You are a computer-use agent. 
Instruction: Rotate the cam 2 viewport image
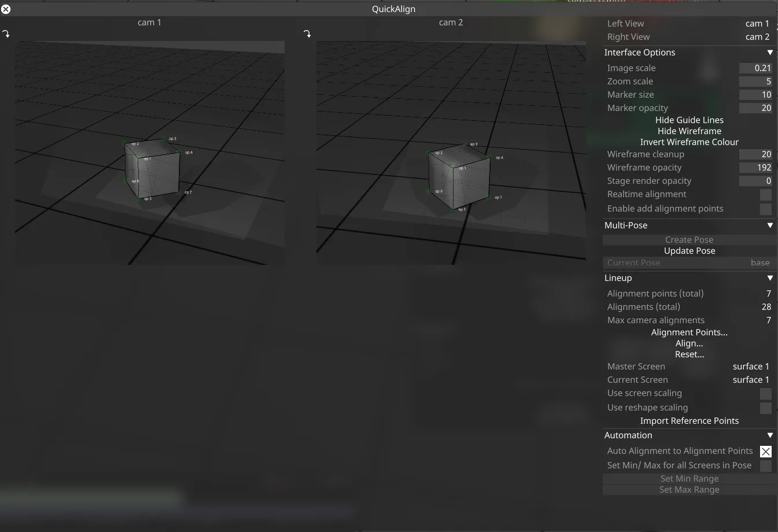tap(307, 33)
